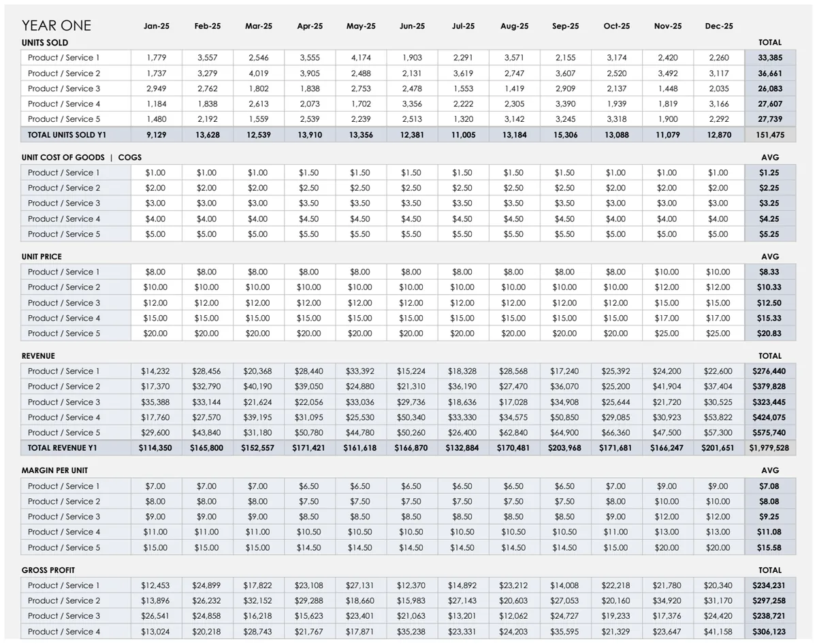Viewport: 817px width, 644px height.
Task: Select the Jan-25 column header
Action: tap(157, 26)
